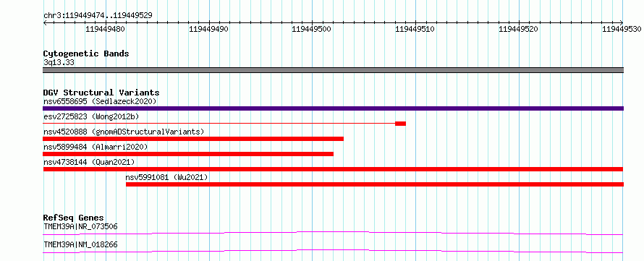Select the magenta TMEM39A|NM_018266 transcript line

(333, 251)
